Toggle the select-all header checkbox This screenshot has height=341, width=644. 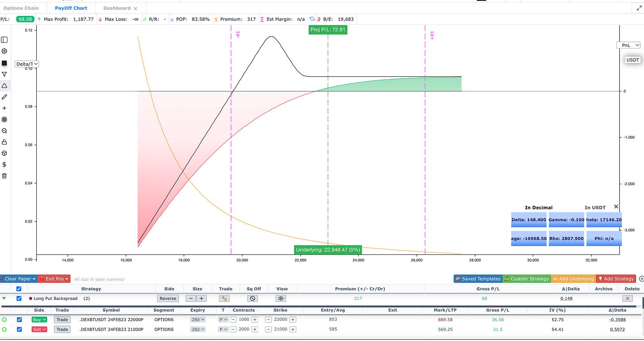pyautogui.click(x=19, y=289)
